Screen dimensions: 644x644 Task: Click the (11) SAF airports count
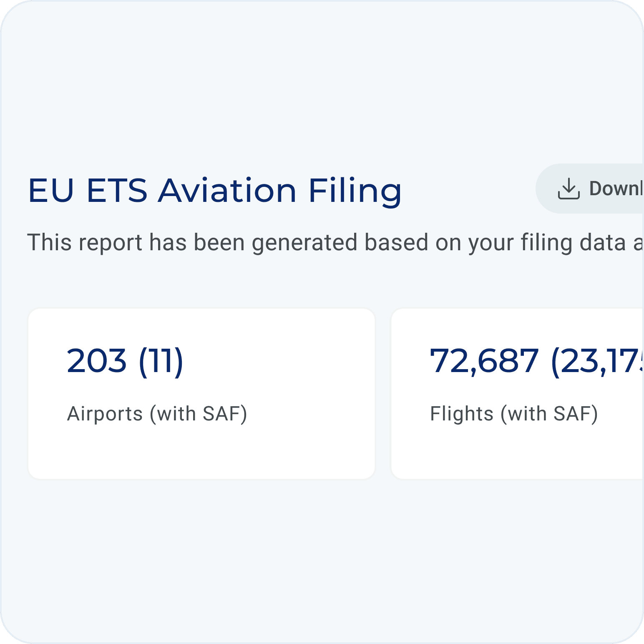click(161, 361)
